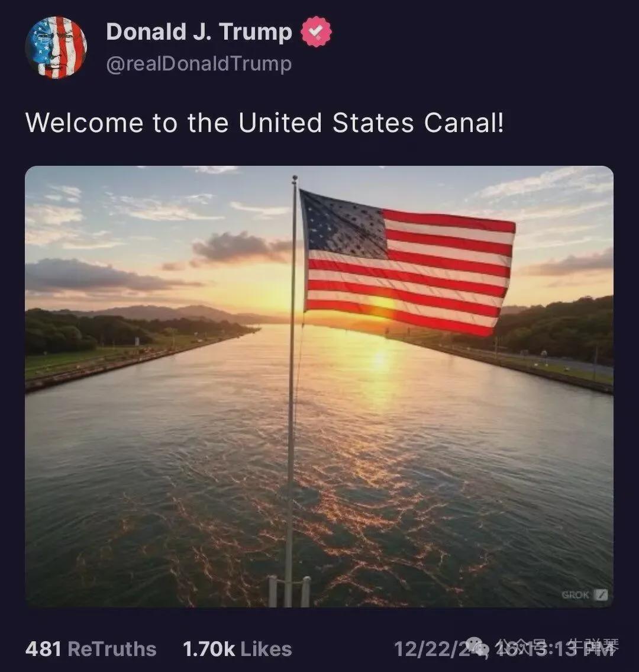The height and width of the screenshot is (672, 639).
Task: Click the setting sun in the photo
Action: [382, 306]
